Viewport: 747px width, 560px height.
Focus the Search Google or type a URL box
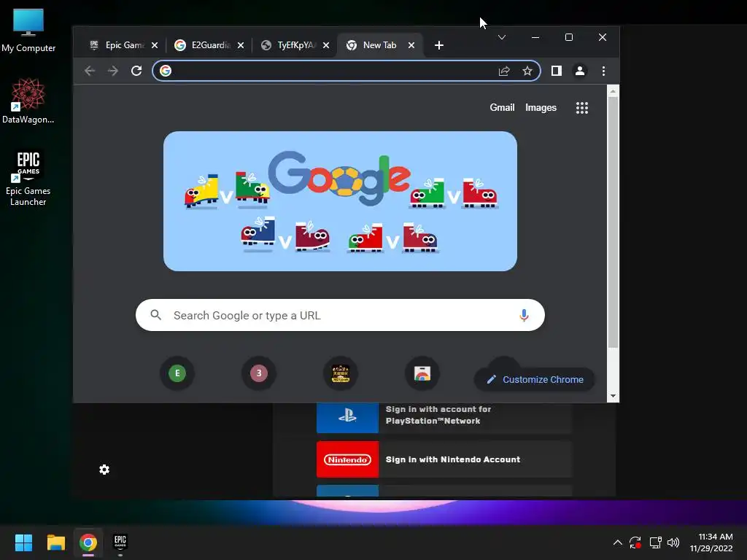tap(340, 315)
